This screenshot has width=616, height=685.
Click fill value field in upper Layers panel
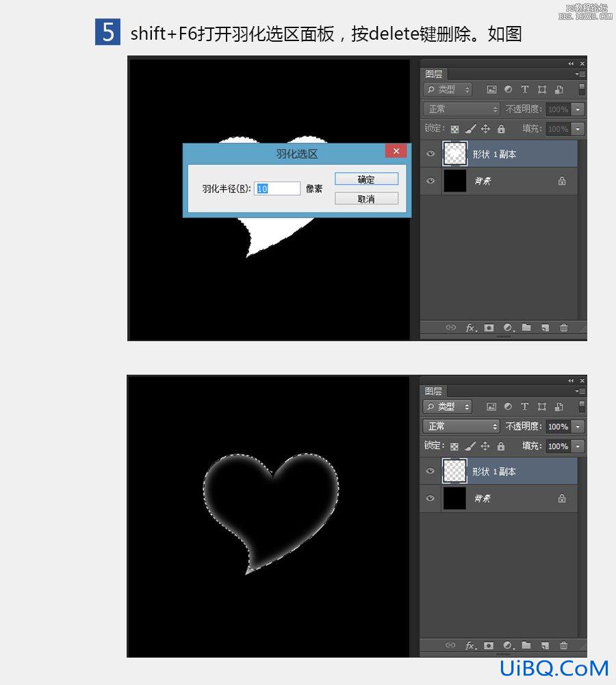tap(559, 129)
